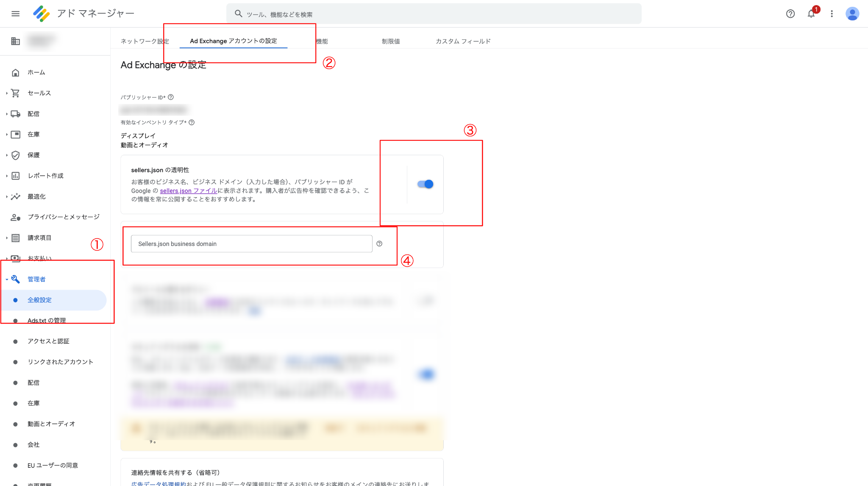Screen dimensions: 868x486
Task: Open EU ユーザーの同意 item
Action: (53, 465)
